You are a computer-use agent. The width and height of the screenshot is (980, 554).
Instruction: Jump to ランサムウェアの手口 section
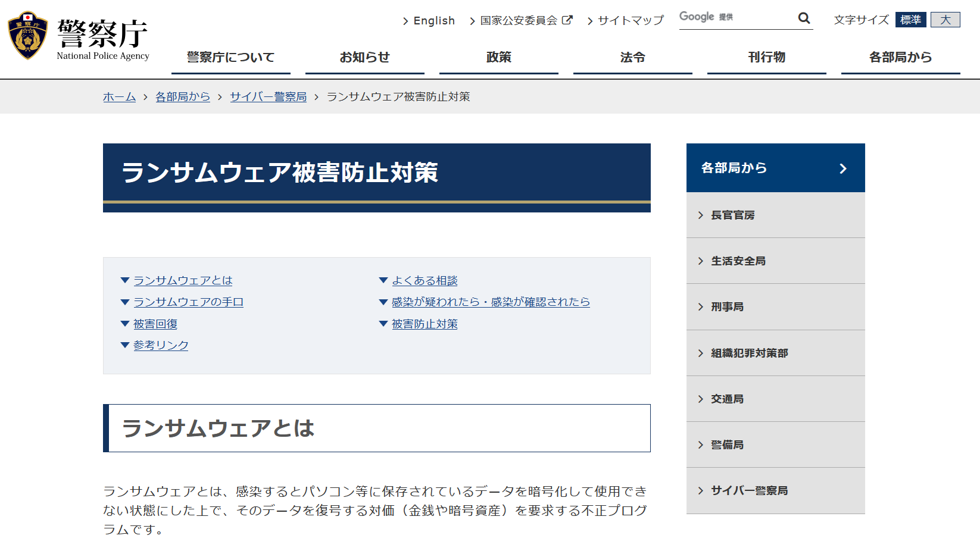188,302
